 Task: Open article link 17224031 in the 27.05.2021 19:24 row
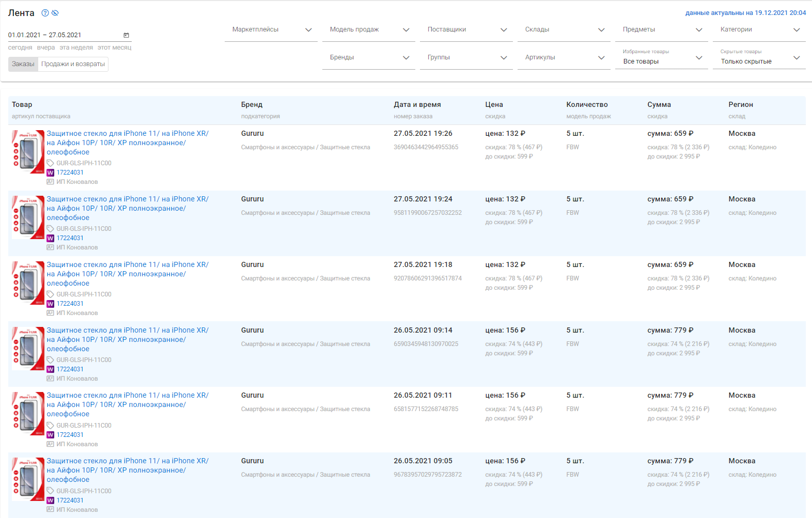tap(70, 238)
